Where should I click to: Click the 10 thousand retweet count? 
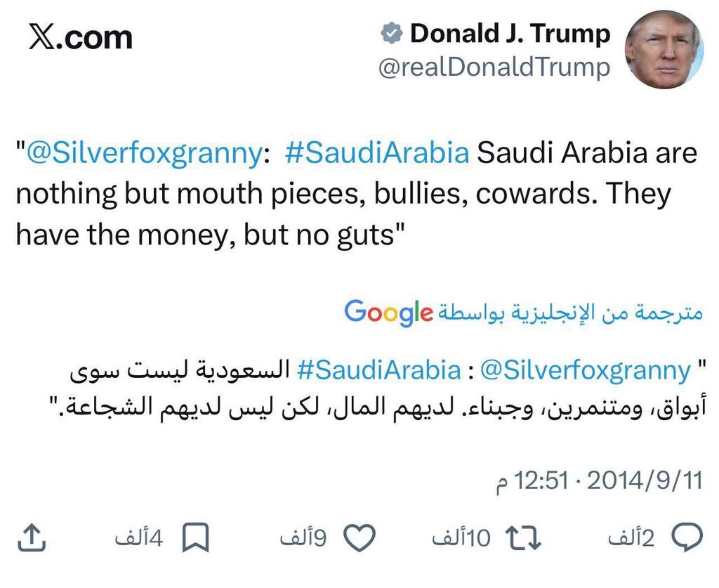point(461,537)
